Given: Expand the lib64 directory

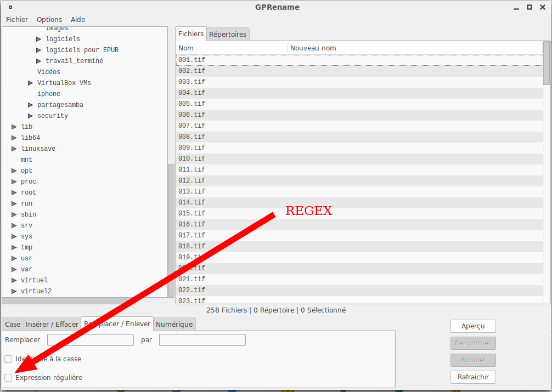Looking at the screenshot, I should (x=14, y=138).
